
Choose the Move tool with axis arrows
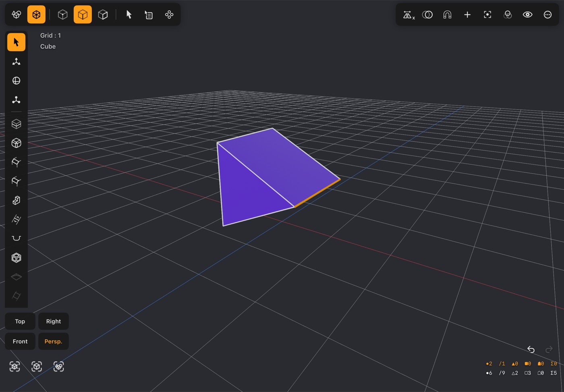pos(16,61)
